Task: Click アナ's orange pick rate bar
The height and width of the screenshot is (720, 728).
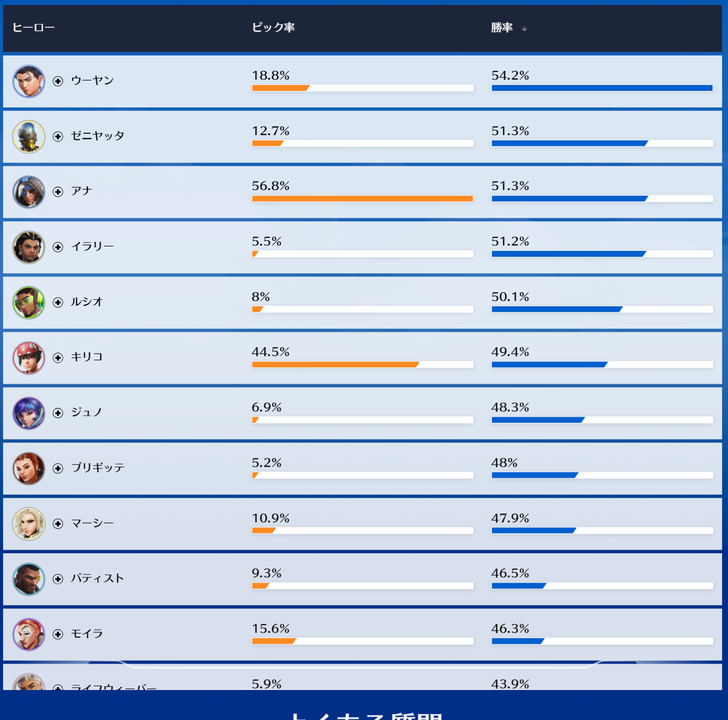Action: pos(362,198)
